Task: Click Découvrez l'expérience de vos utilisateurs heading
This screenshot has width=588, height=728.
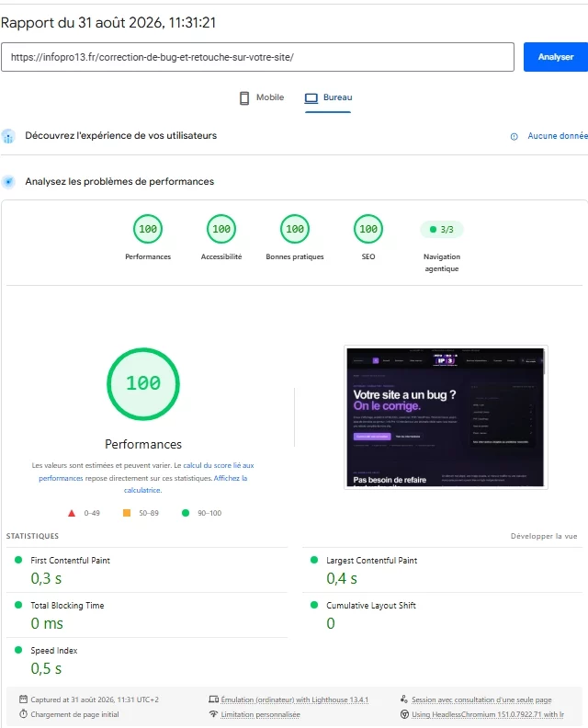Action: click(120, 135)
